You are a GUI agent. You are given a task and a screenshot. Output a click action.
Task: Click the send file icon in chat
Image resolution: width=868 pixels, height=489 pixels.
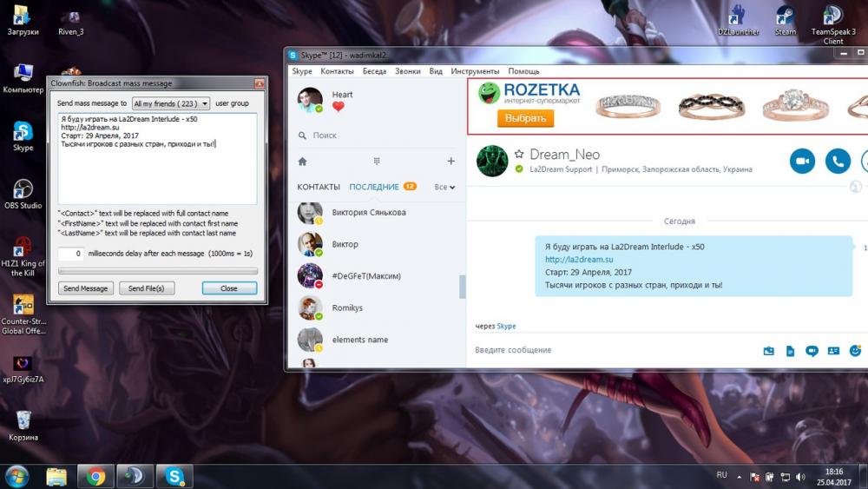click(x=790, y=351)
